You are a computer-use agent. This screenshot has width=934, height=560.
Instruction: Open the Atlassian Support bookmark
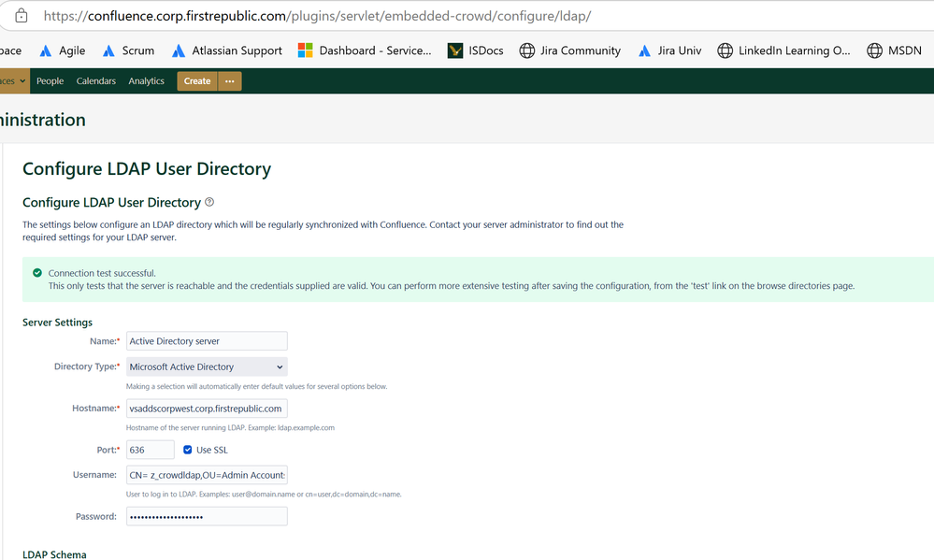(227, 50)
